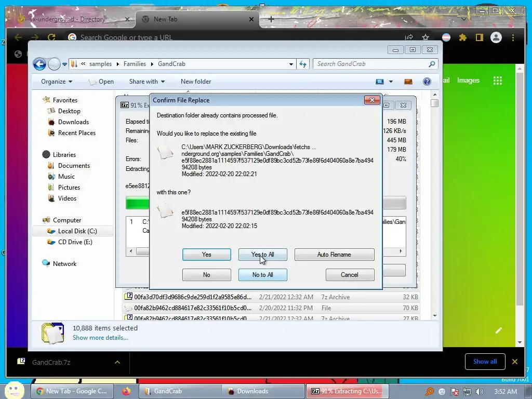Click Explorer forward navigation arrow
Viewport: 532px width, 399px height.
click(x=54, y=64)
